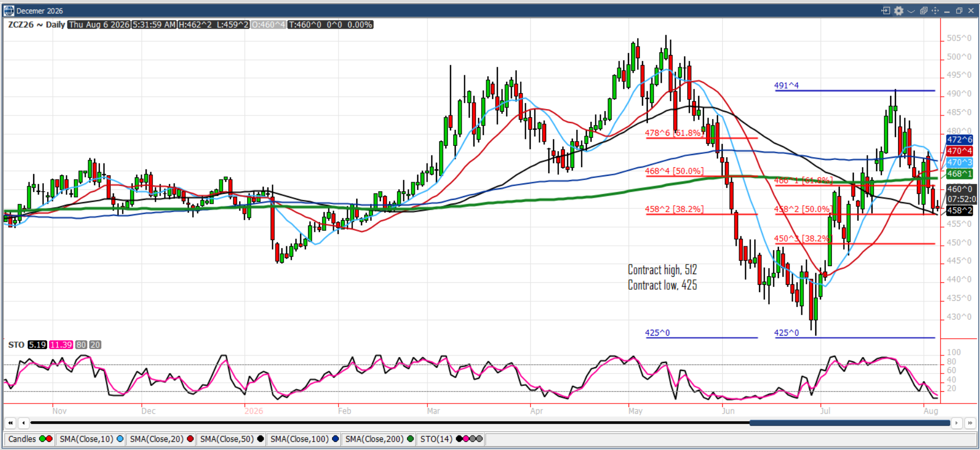980x450 pixels.
Task: Click the light blue 470^3 price axis tag
Action: tap(959, 162)
